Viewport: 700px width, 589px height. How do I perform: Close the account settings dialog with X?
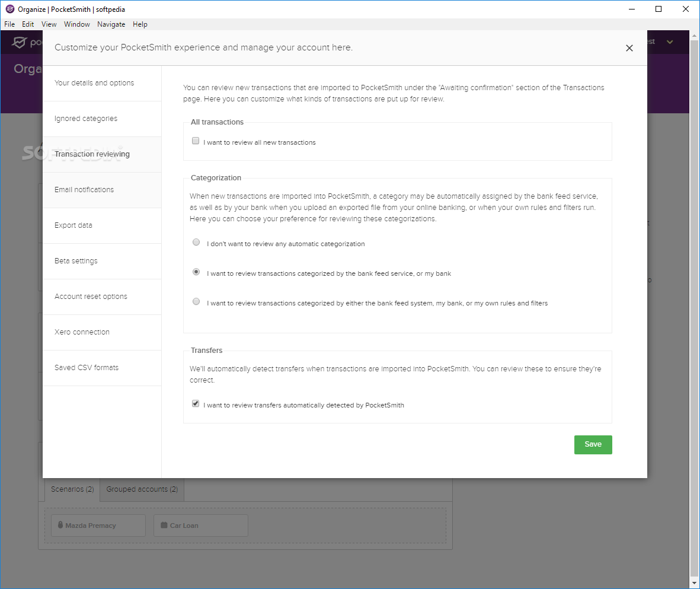(629, 48)
